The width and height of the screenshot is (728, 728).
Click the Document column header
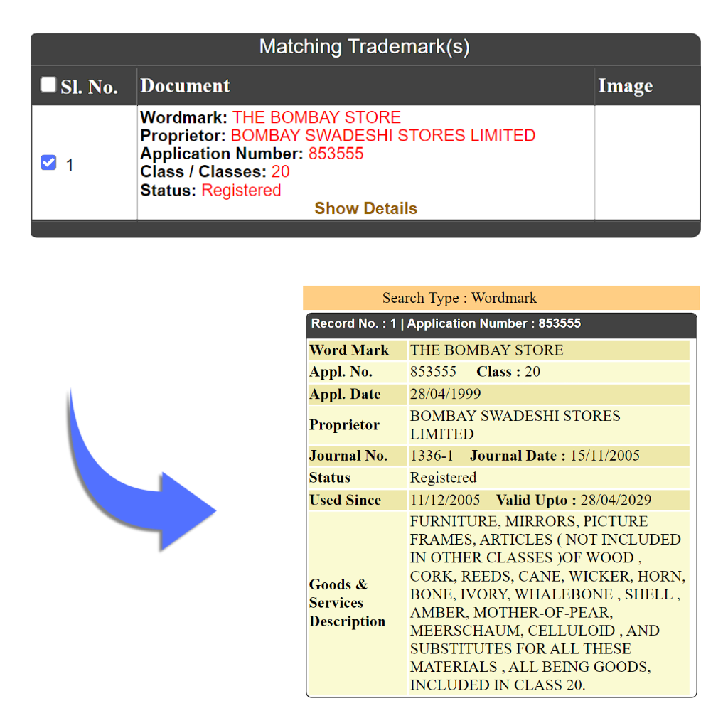tap(185, 86)
